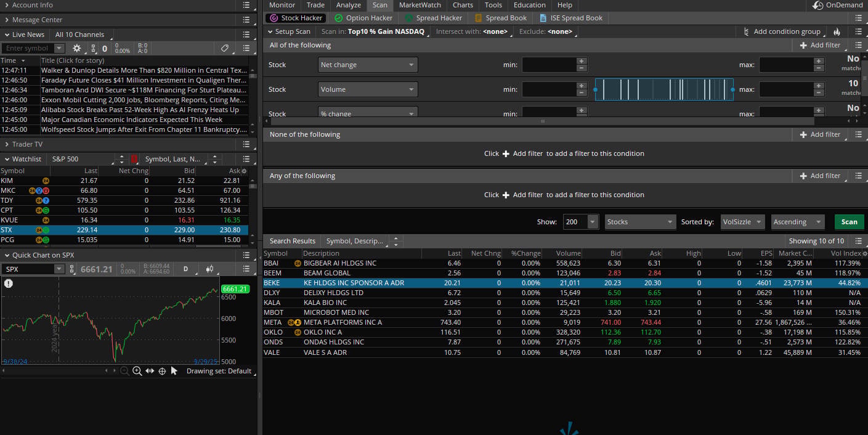This screenshot has height=435, width=868.
Task: Open the MarketWatch tab
Action: click(x=420, y=5)
